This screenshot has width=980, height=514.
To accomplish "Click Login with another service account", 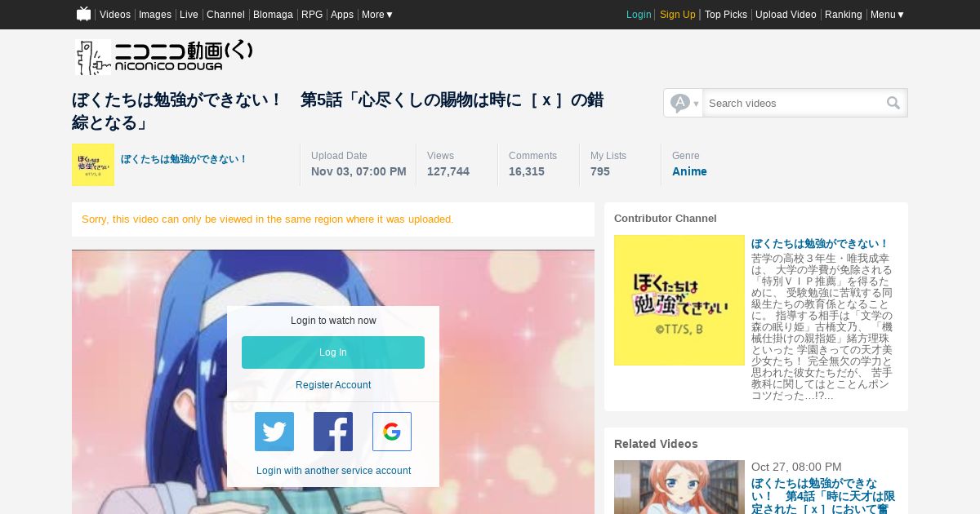I will (x=333, y=471).
